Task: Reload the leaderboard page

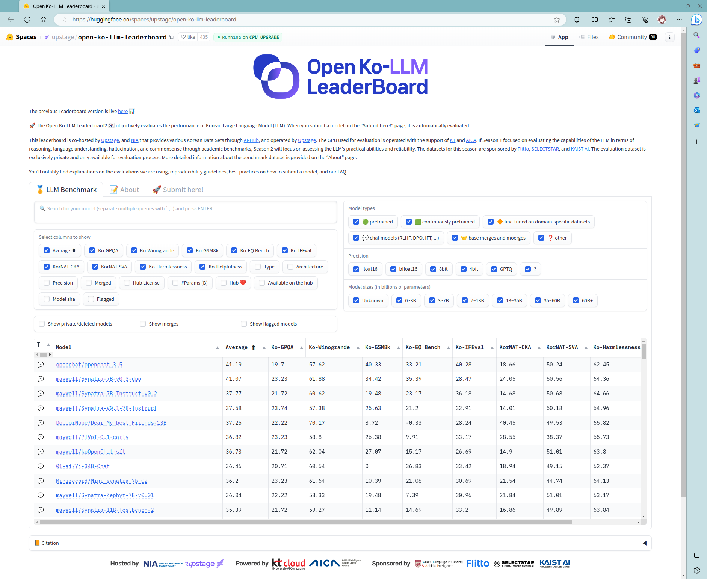Action: [27, 20]
